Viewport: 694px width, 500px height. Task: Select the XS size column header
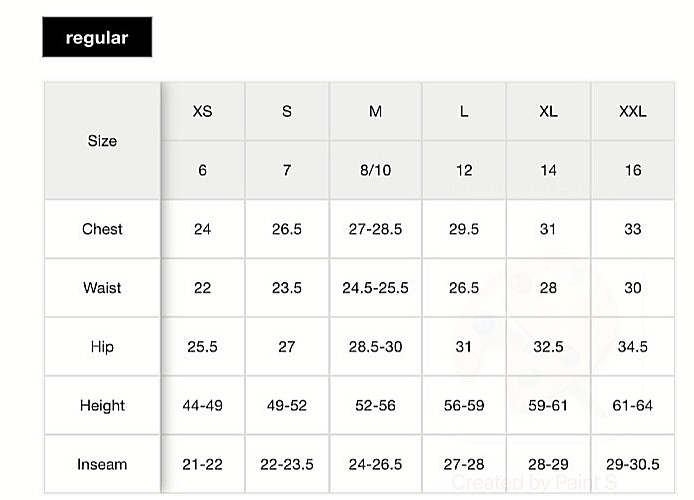pos(202,111)
